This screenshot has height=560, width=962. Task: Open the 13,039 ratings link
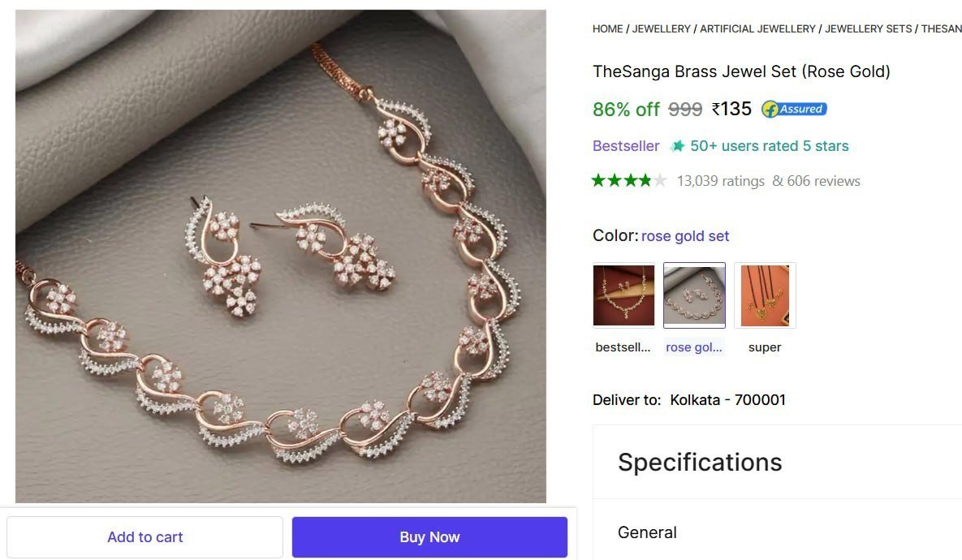point(721,181)
